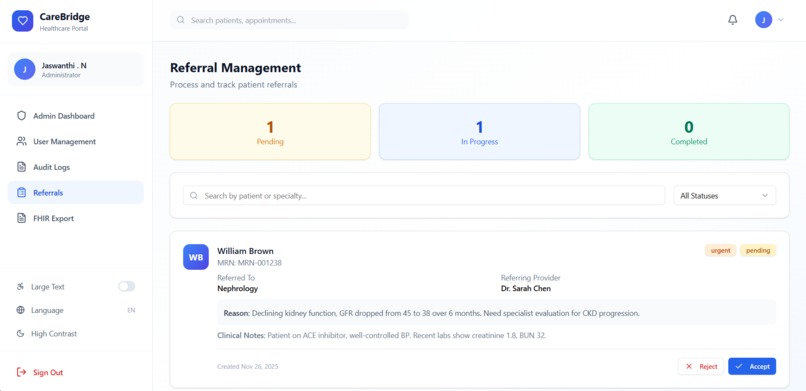Open the All Statuses dropdown
The height and width of the screenshot is (391, 806).
point(724,196)
